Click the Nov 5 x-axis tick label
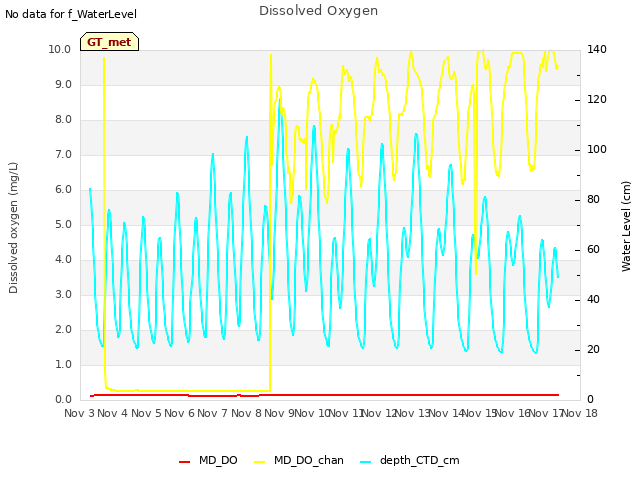The width and height of the screenshot is (640, 480). pyautogui.click(x=146, y=413)
